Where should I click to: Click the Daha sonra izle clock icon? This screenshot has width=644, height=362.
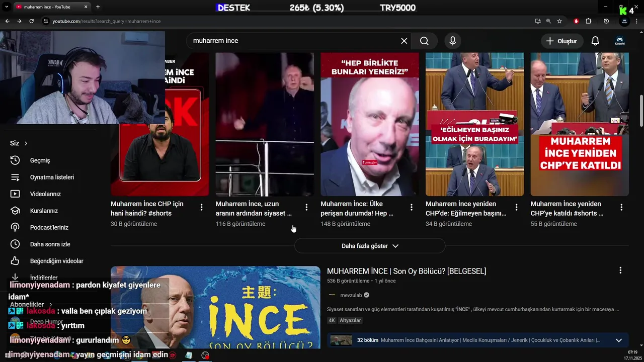pos(15,244)
